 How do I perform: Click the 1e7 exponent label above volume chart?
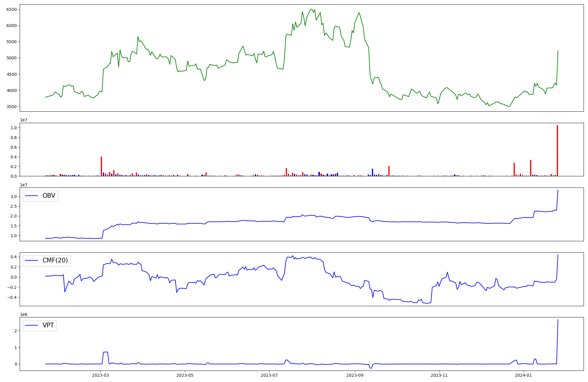[24, 120]
